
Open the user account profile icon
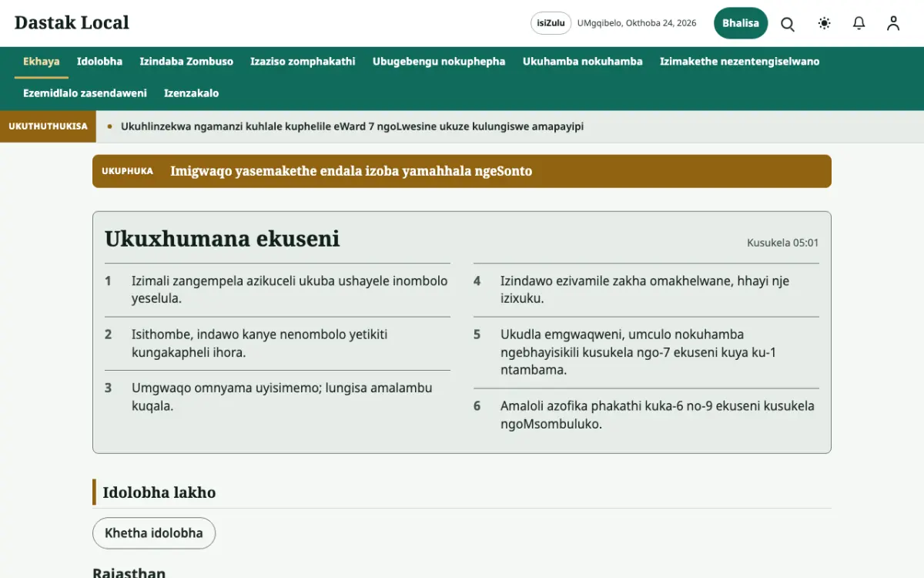[x=893, y=23]
